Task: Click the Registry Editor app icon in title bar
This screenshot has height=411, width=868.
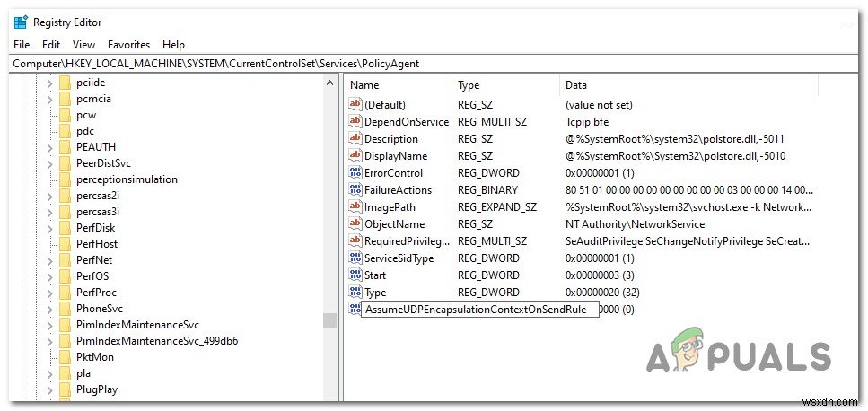Action: [20, 22]
